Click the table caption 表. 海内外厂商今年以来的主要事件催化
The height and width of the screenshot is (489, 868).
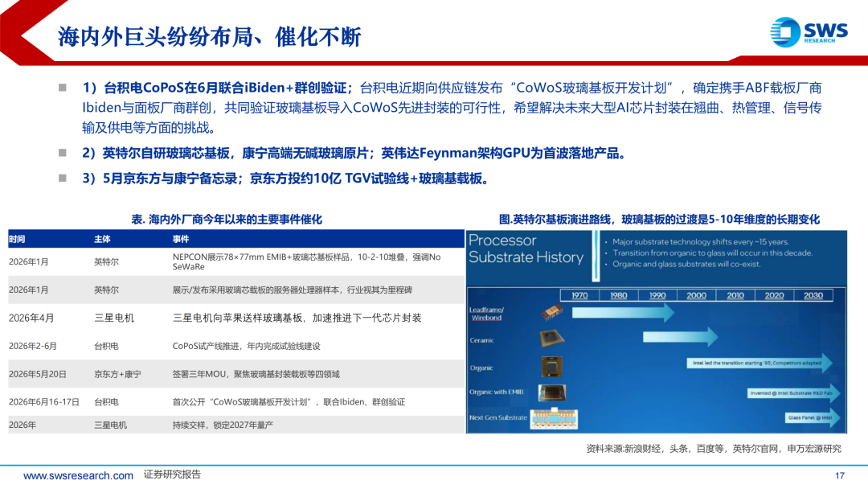pyautogui.click(x=227, y=220)
